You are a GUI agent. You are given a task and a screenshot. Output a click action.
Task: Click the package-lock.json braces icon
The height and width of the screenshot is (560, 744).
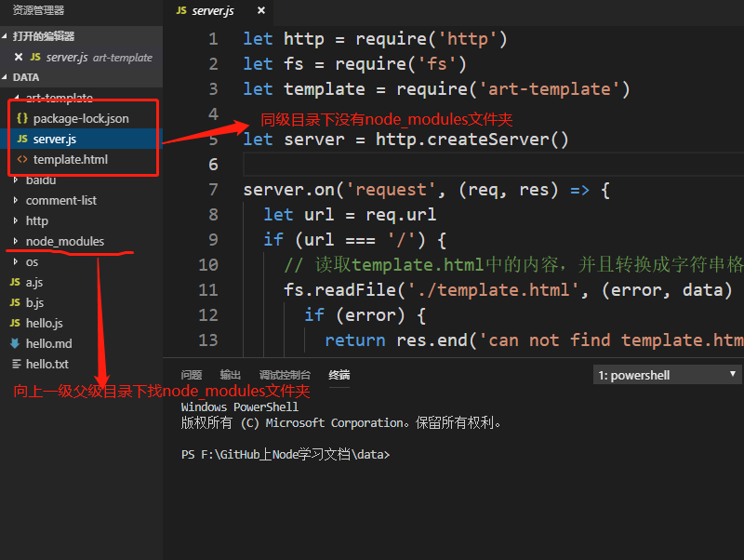(x=22, y=118)
